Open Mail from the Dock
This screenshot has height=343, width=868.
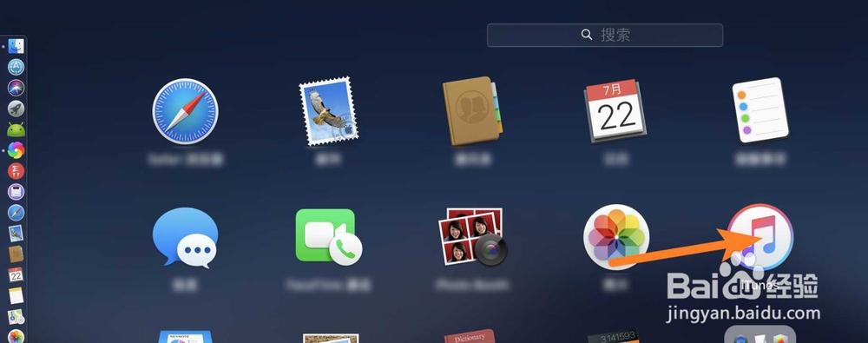tap(16, 234)
